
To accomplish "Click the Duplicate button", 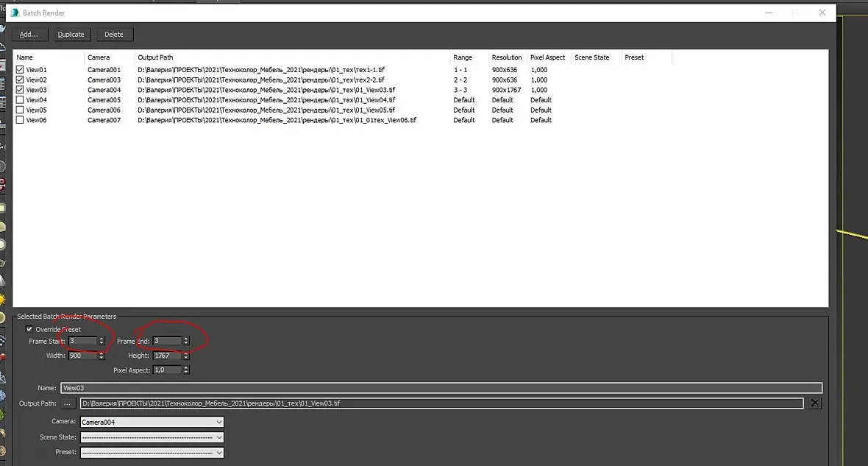I will pyautogui.click(x=71, y=35).
